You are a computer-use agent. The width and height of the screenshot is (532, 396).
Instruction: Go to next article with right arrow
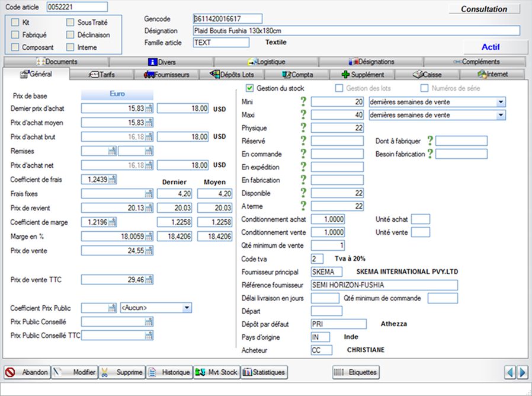click(x=523, y=372)
